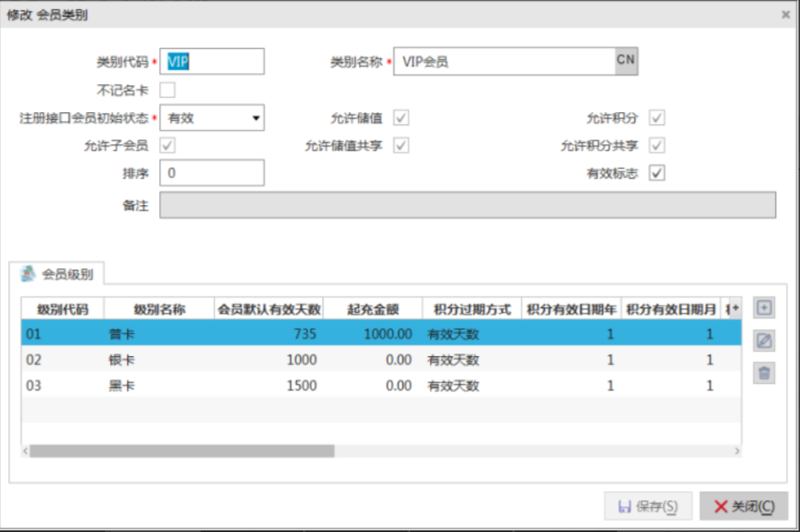Click the 类别代码 input field
800x532 pixels.
pyautogui.click(x=212, y=61)
